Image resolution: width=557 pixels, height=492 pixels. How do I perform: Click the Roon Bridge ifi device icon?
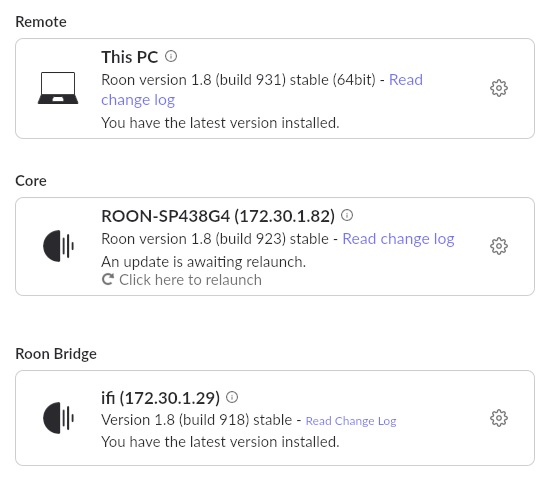pos(58,418)
